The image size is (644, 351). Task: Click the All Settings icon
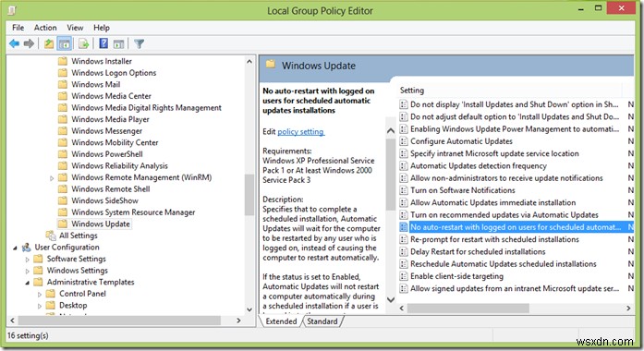(51, 236)
